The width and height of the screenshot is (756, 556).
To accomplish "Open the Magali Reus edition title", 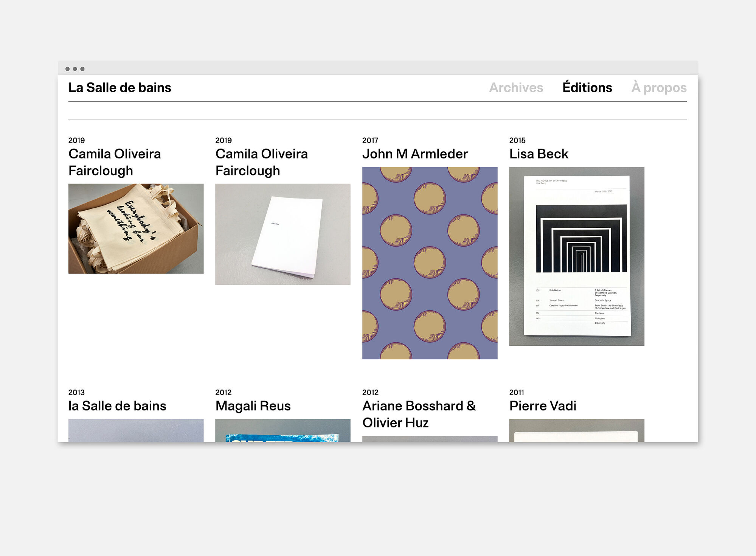I will coord(253,406).
